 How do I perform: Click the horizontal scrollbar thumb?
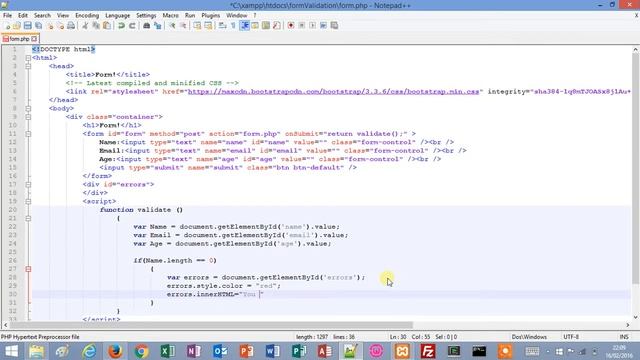[211, 325]
